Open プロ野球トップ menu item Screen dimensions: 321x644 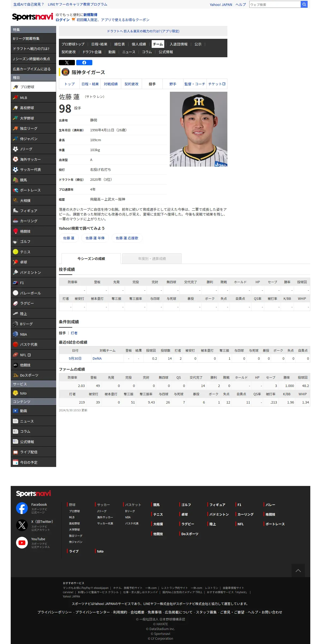click(x=73, y=44)
